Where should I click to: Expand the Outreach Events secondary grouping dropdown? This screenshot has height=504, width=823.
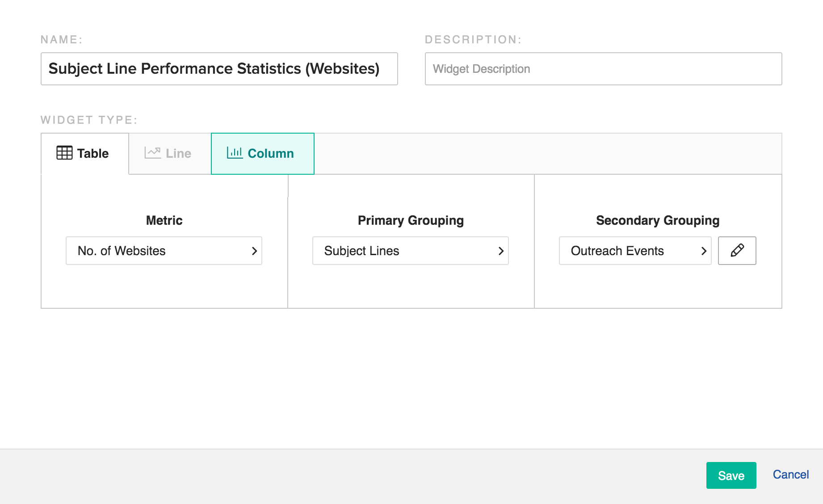(x=634, y=251)
